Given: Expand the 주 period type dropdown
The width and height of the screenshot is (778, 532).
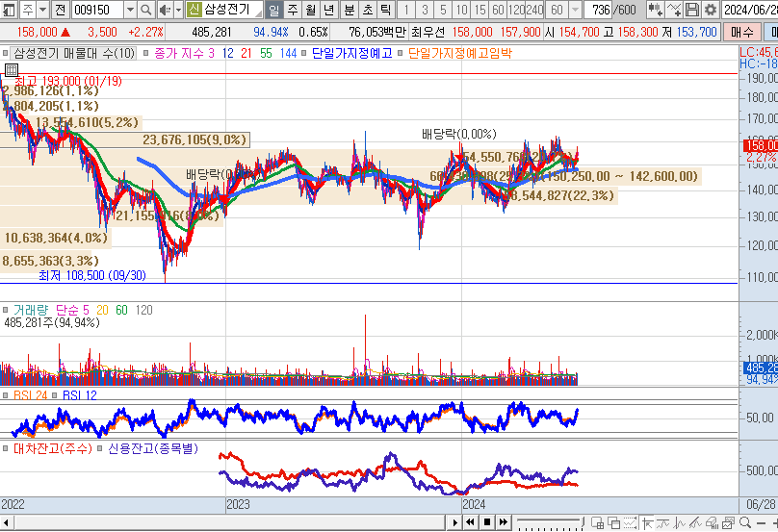Looking at the screenshot, I should pos(41,10).
